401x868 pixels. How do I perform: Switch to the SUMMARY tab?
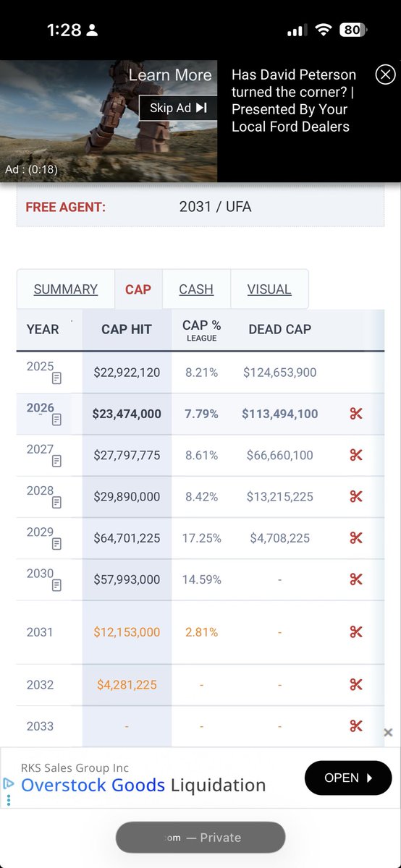(66, 289)
